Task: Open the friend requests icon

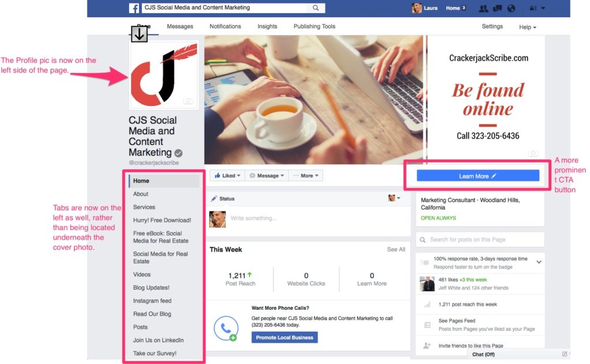Action: 483,8
